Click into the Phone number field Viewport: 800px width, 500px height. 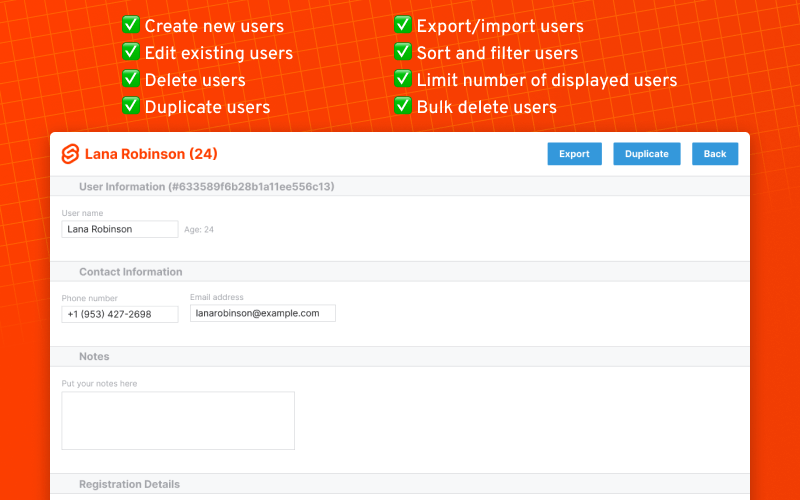point(119,314)
